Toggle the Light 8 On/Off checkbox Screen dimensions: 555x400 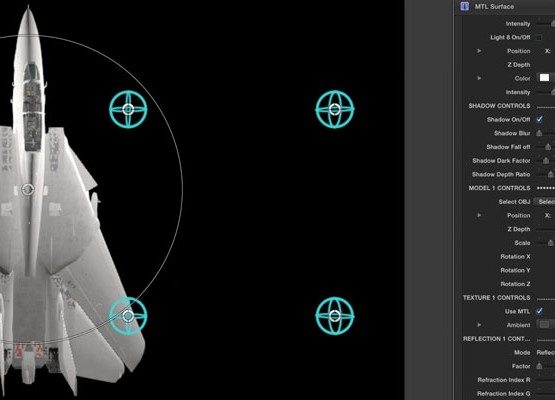(539, 38)
